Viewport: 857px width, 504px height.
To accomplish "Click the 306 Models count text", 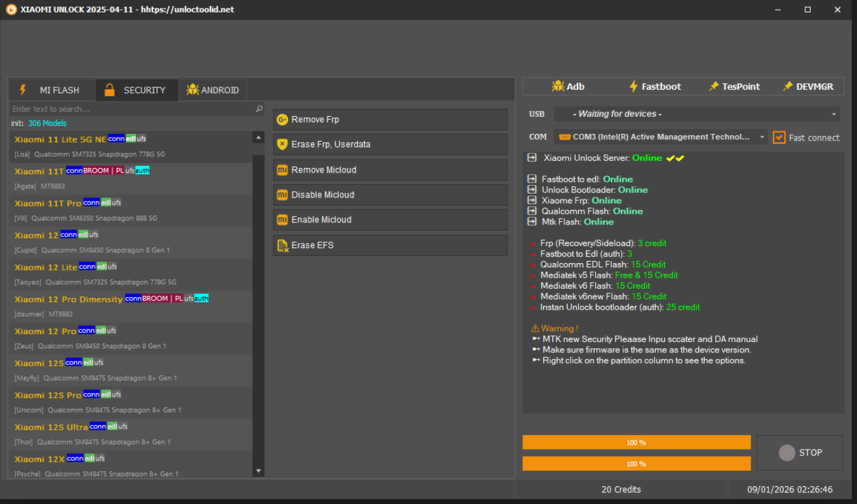I will [47, 123].
